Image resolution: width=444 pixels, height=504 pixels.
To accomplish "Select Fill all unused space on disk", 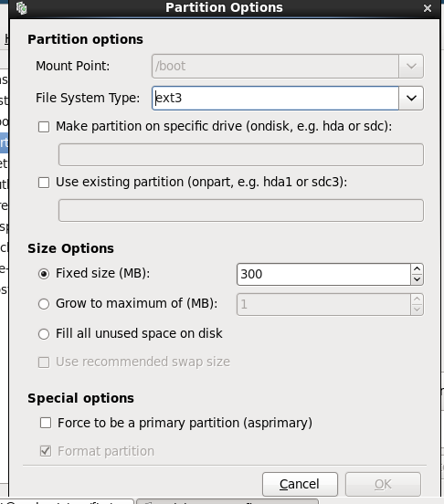I will 44,334.
